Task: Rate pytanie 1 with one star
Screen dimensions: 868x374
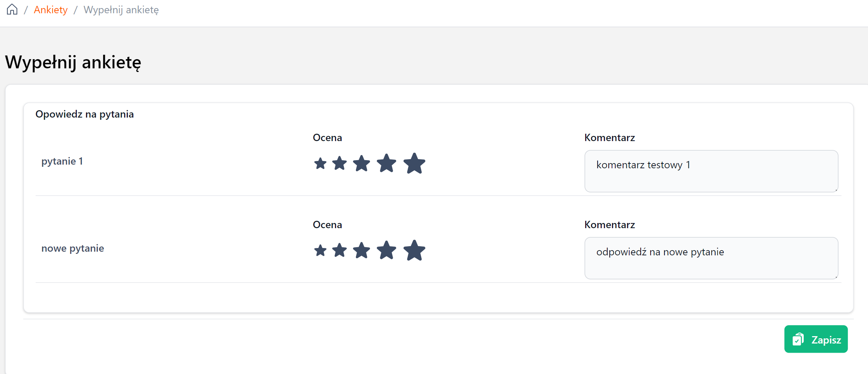Action: coord(320,164)
